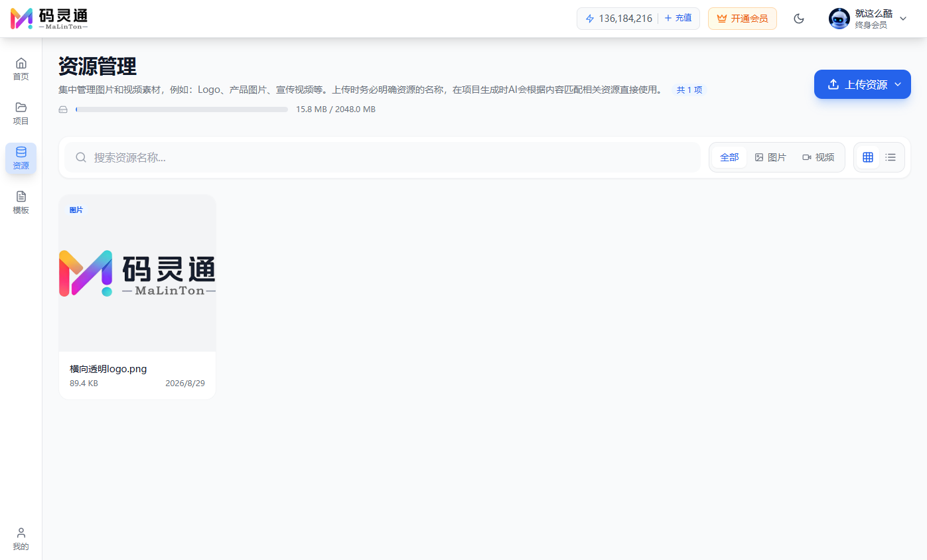Click the search magnifier icon
The image size is (927, 560).
81,157
